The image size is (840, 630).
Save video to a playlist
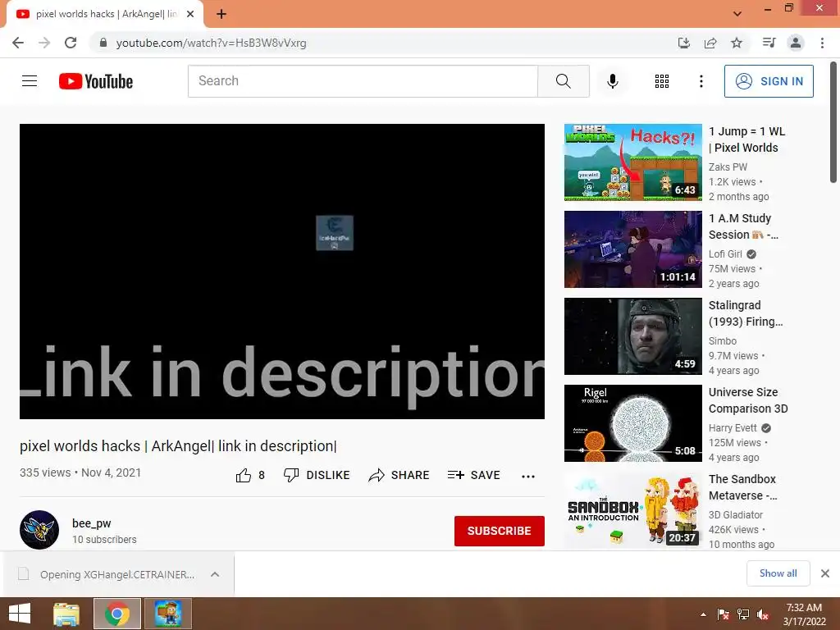click(x=473, y=475)
